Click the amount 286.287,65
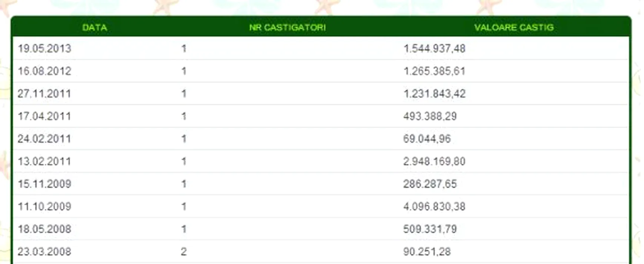The height and width of the screenshot is (264, 644). coord(430,184)
